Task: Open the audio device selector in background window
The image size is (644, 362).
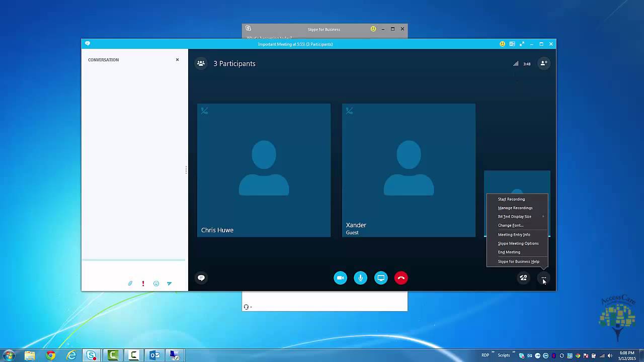Action: click(x=248, y=307)
